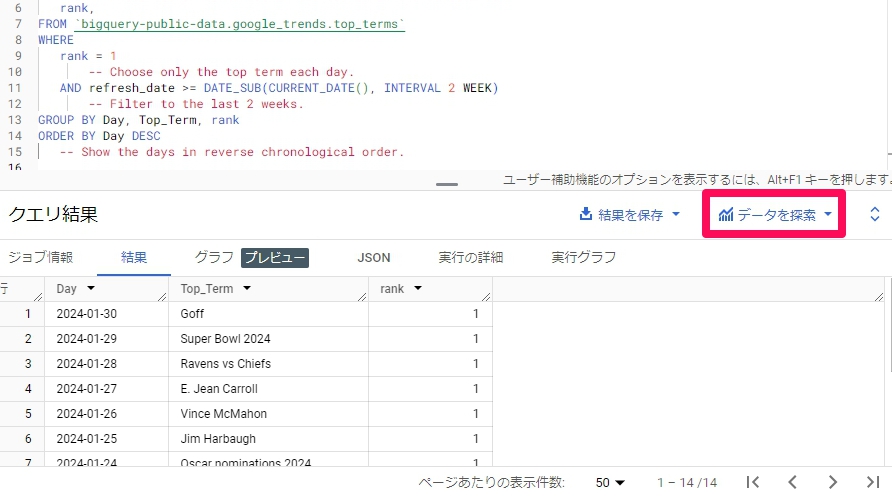Click the date cell 2024-01-25
This screenshot has height=497, width=892.
(106, 439)
